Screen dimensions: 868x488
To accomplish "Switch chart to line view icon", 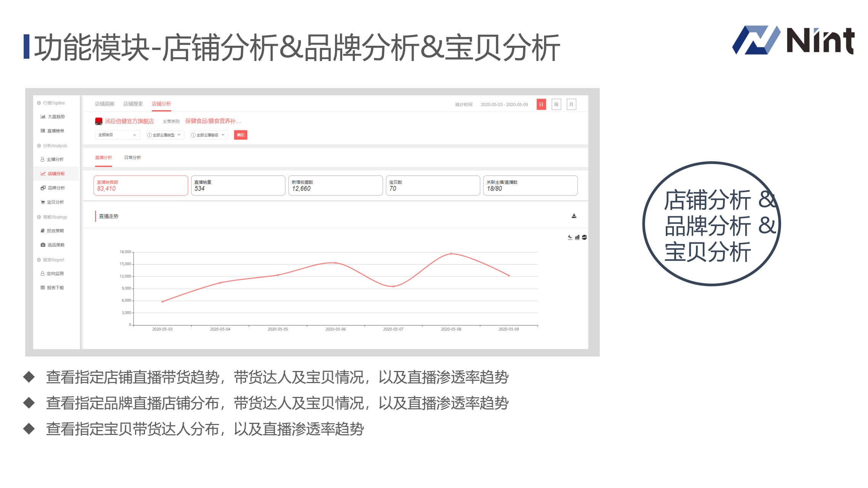I will click(570, 237).
